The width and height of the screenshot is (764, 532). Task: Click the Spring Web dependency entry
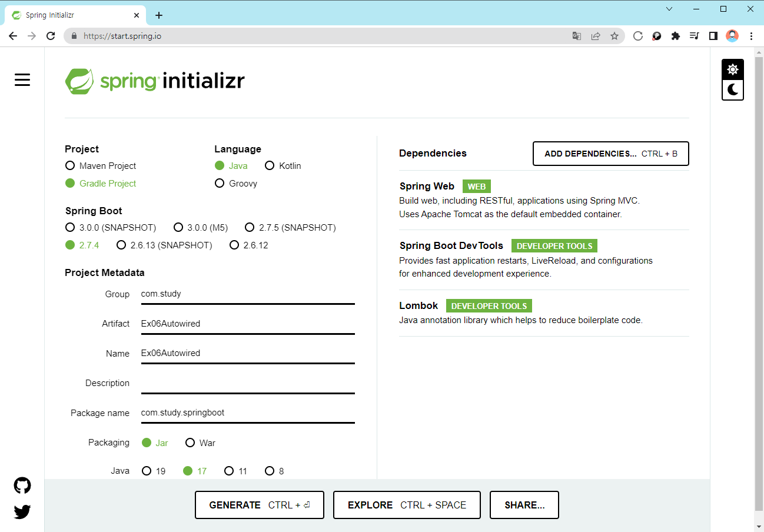coord(544,200)
